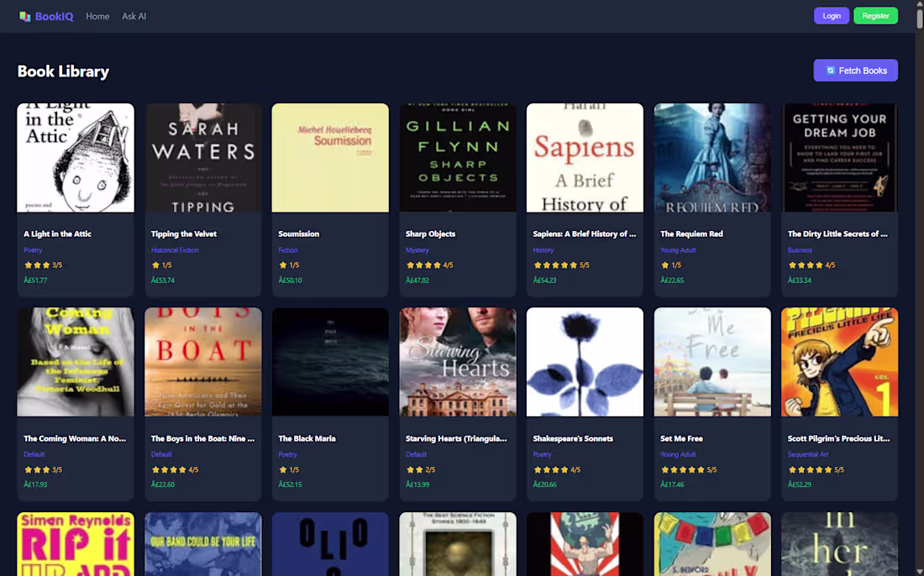Select The Dirty Little Secrets title
Screen dimensions: 924x576
pyautogui.click(x=837, y=233)
